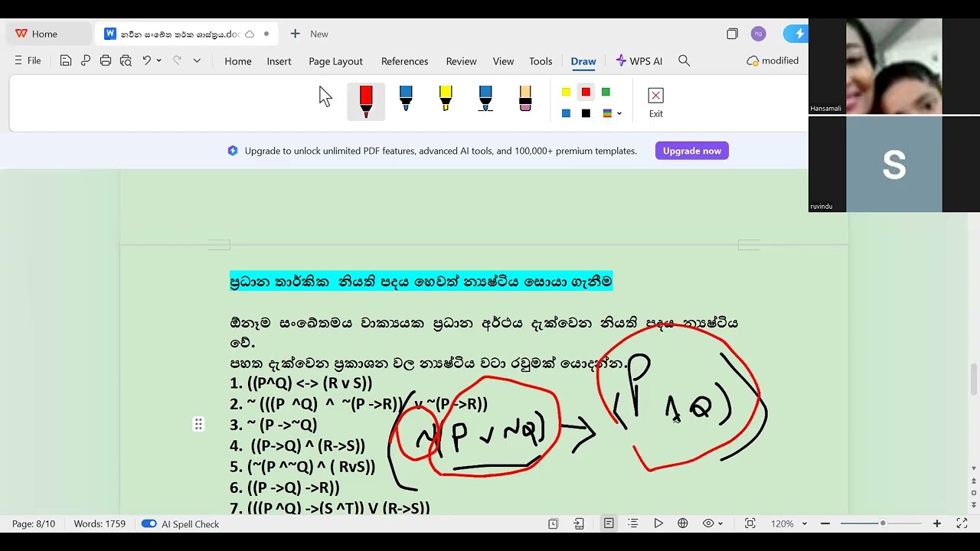This screenshot has width=980, height=551.
Task: Open WPS AI panel
Action: (639, 61)
